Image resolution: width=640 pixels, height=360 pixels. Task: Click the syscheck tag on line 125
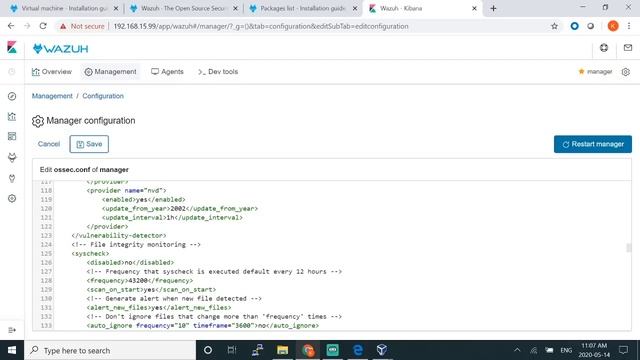pyautogui.click(x=90, y=253)
